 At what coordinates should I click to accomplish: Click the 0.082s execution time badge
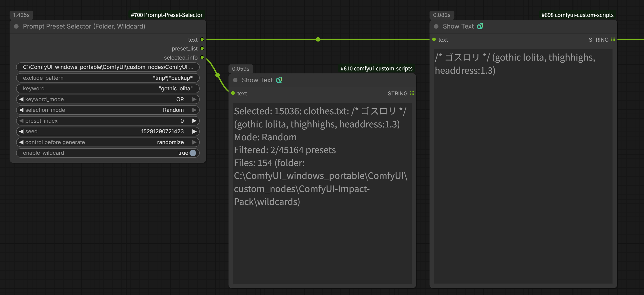pos(442,15)
